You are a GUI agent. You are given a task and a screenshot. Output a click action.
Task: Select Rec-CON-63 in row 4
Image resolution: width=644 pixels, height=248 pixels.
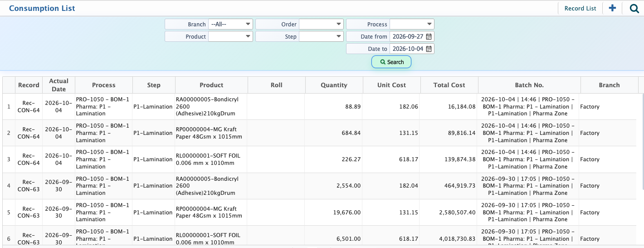tap(29, 186)
